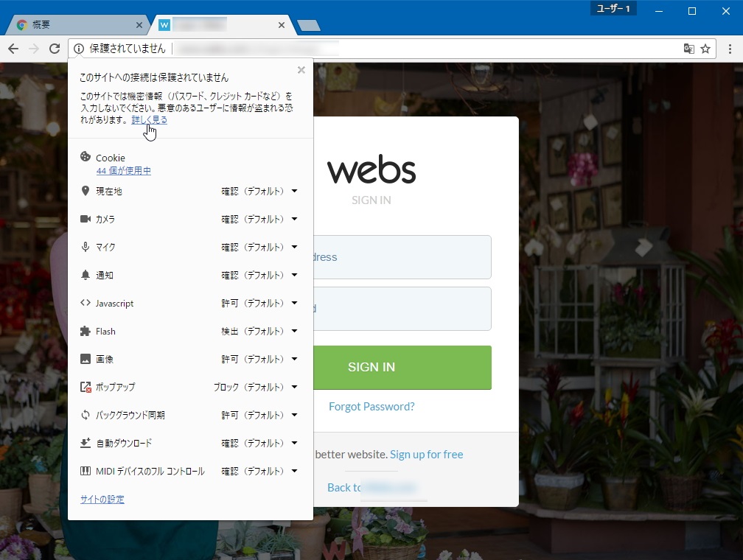
Task: Click the bookmark star in the address bar
Action: tap(706, 48)
